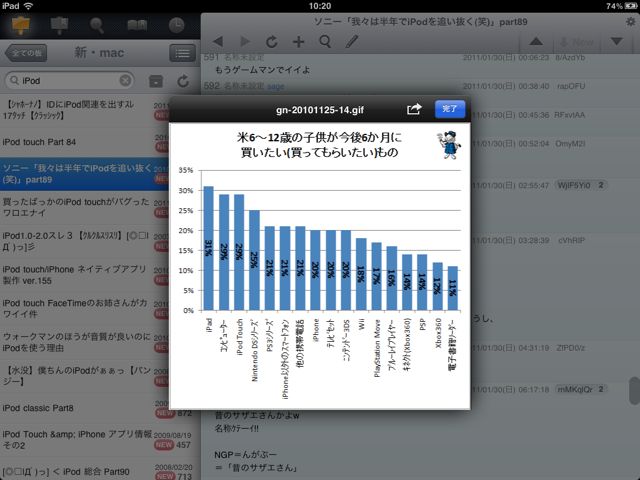Open thread iPod touch/iPhone ネイティブアプリ製作
This screenshot has width=640, height=480.
[84, 275]
